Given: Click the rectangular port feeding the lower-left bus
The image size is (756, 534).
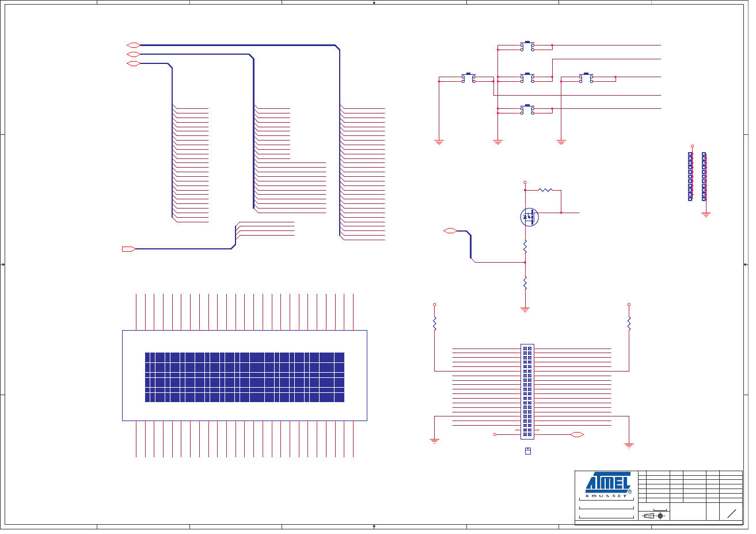Looking at the screenshot, I should click(129, 249).
